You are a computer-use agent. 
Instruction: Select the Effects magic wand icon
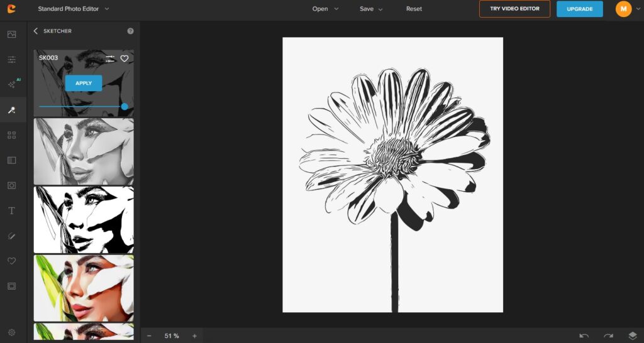click(11, 110)
